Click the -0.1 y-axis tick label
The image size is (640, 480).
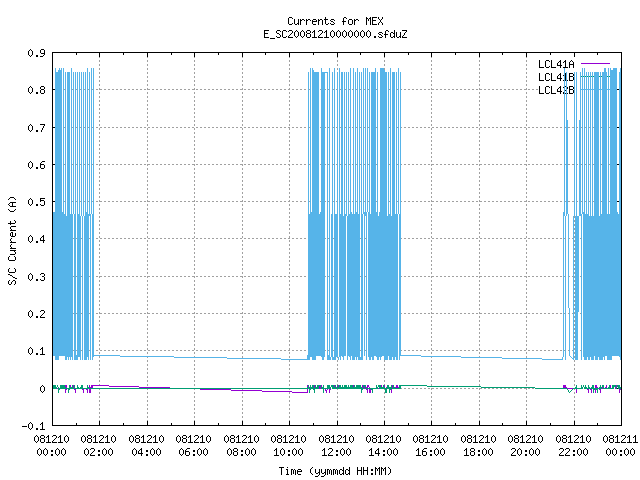point(33,426)
